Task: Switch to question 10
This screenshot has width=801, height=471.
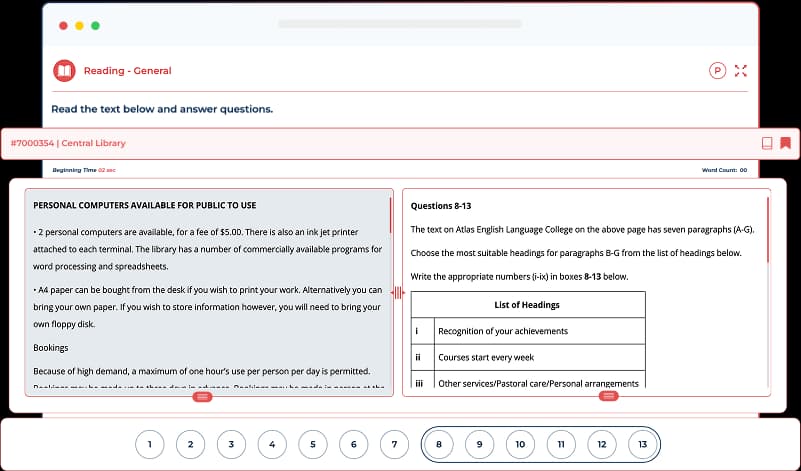Action: point(520,444)
